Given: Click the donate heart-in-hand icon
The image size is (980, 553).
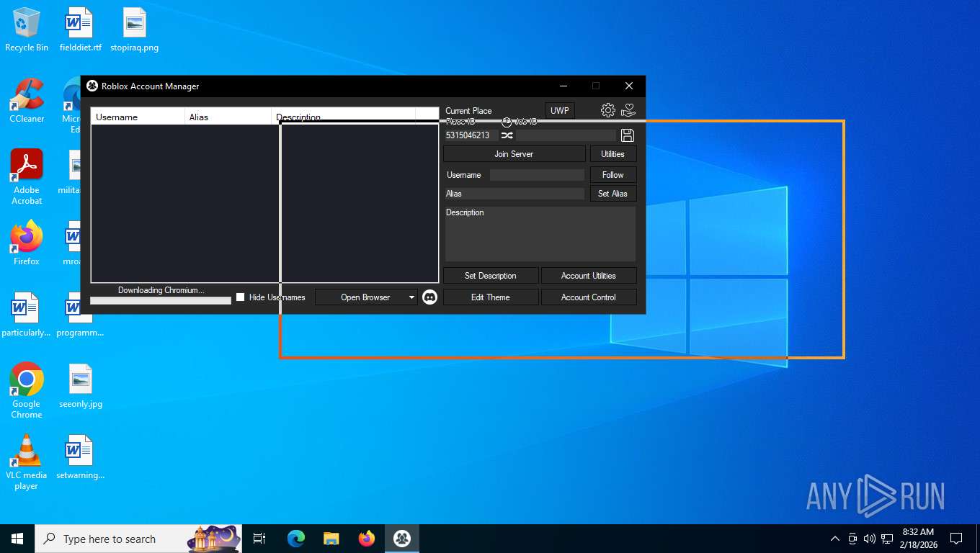Looking at the screenshot, I should point(628,110).
